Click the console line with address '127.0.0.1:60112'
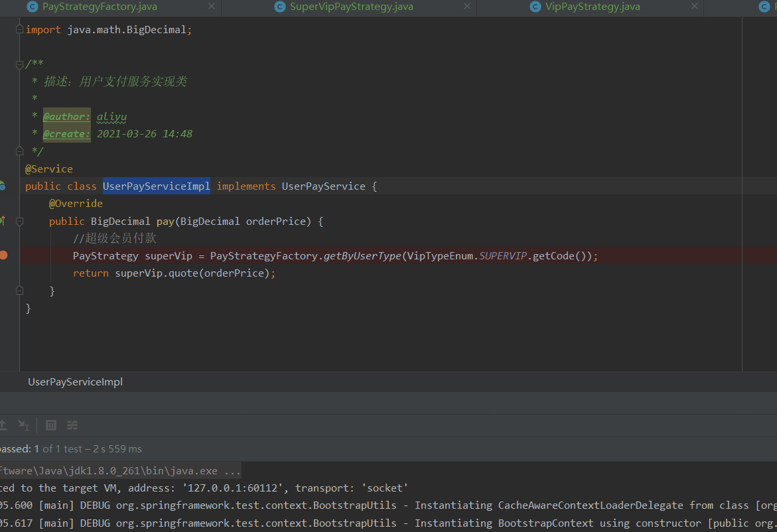This screenshot has width=777, height=532. pyautogui.click(x=204, y=488)
